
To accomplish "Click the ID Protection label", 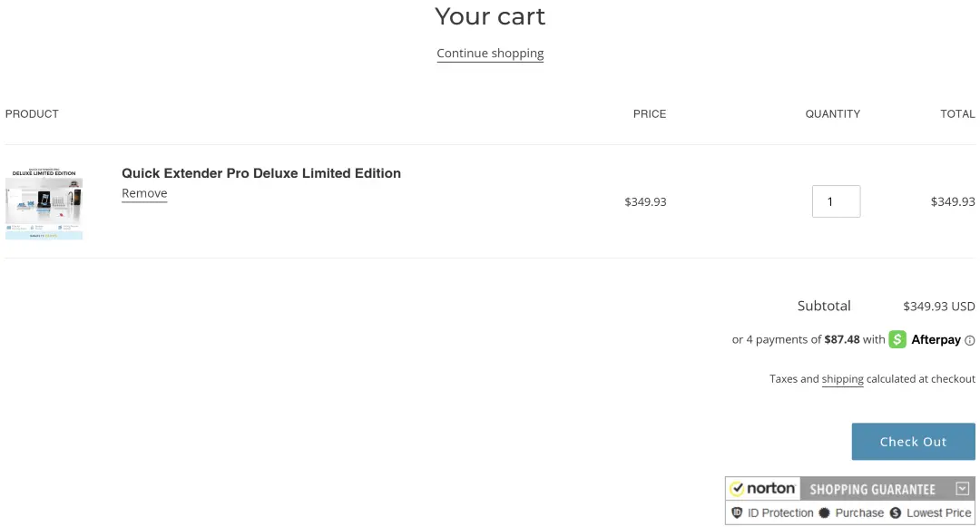I will click(x=780, y=513).
